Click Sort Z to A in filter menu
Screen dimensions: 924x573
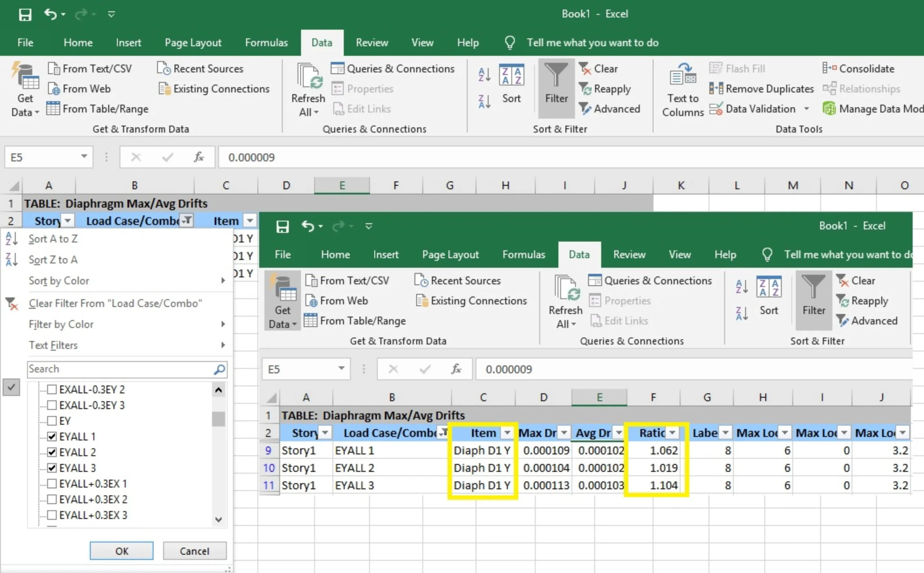(53, 259)
